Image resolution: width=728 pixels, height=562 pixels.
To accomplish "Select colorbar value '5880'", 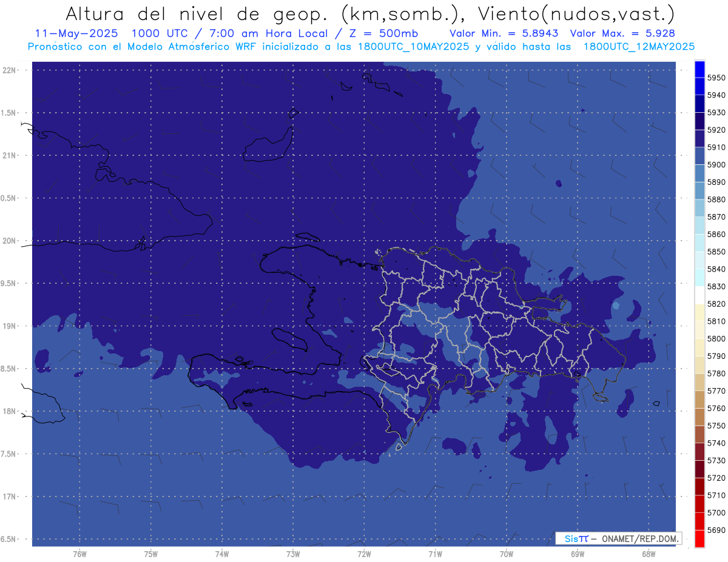I will pos(716,199).
